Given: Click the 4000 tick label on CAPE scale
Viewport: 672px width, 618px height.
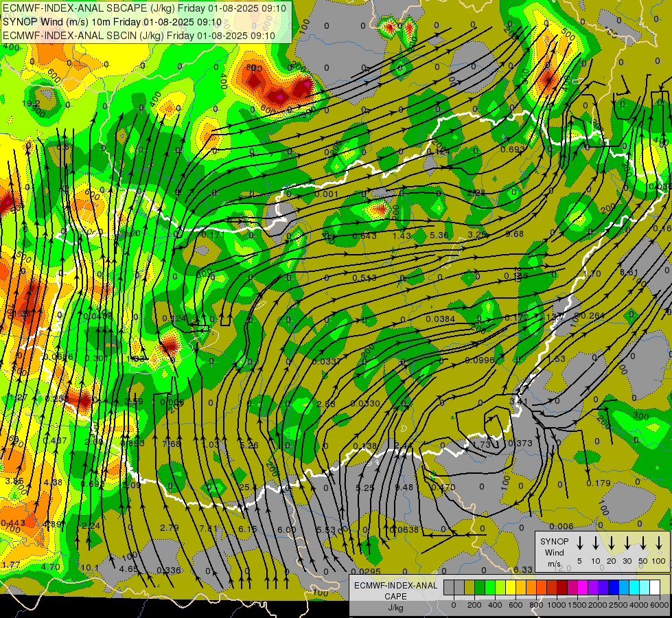Looking at the screenshot, I should 639,605.
